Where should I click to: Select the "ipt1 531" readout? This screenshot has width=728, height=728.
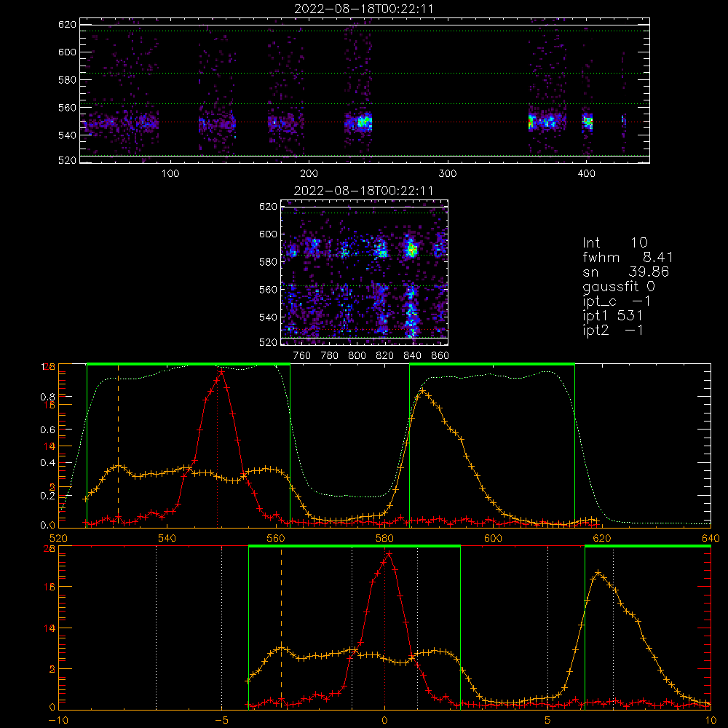tap(612, 316)
